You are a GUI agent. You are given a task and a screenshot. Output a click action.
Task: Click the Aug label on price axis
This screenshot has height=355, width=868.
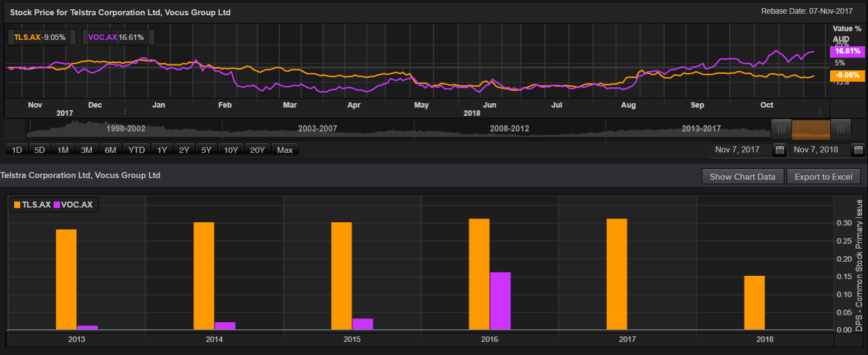tap(629, 105)
